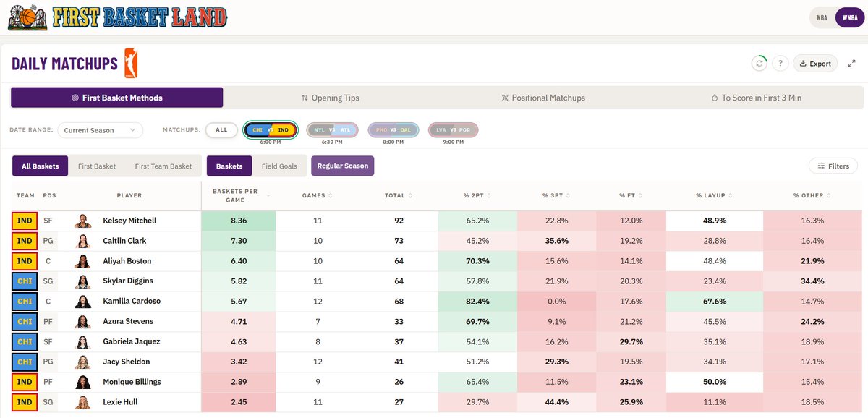Refresh data with the circular arrows icon

pyautogui.click(x=759, y=64)
